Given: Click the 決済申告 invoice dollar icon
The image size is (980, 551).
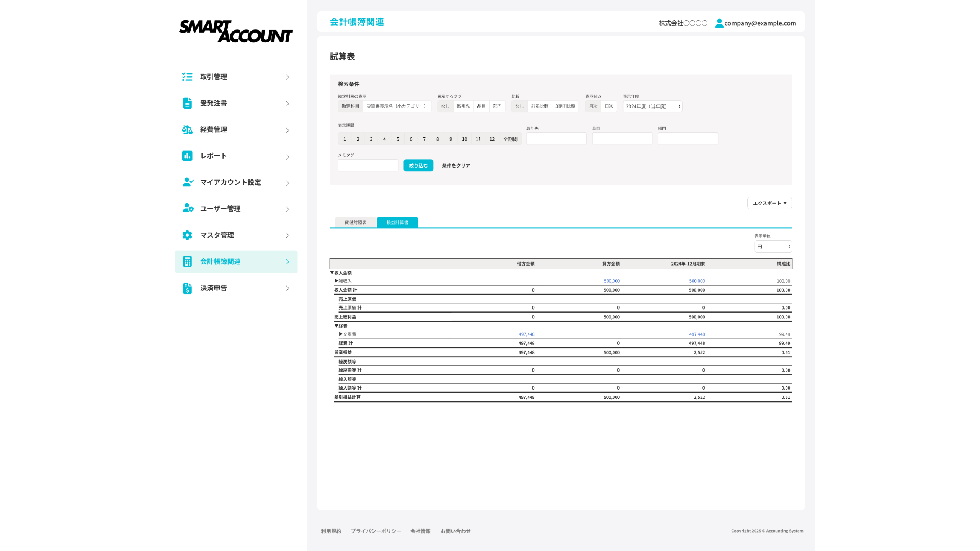Looking at the screenshot, I should 187,288.
